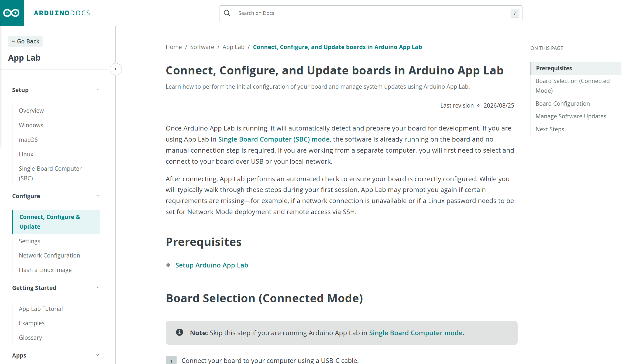The image size is (626, 364).
Task: Open the Network Configuration page
Action: [49, 255]
